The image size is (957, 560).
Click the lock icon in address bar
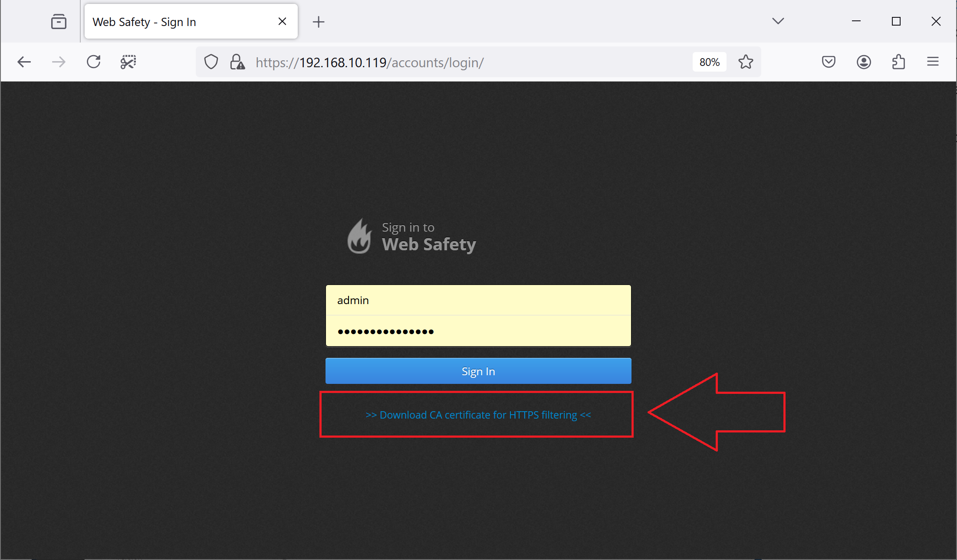[237, 62]
